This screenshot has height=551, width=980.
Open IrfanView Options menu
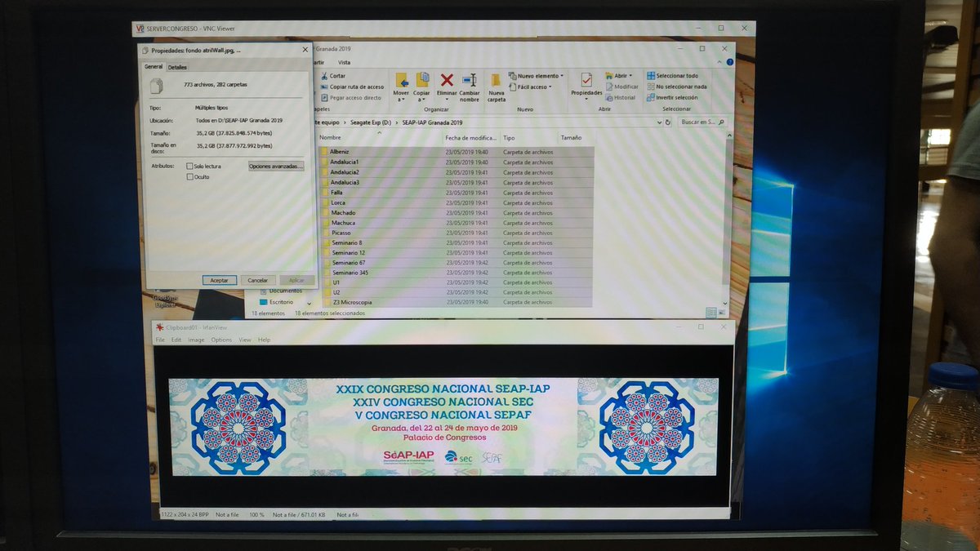click(x=221, y=340)
